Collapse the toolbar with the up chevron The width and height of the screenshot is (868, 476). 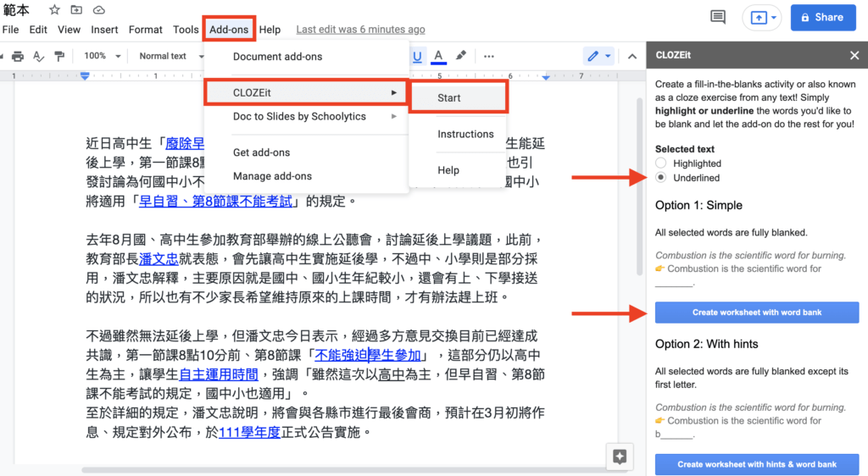632,56
